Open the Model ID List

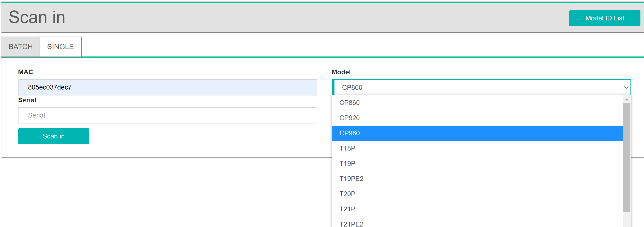pyautogui.click(x=605, y=18)
